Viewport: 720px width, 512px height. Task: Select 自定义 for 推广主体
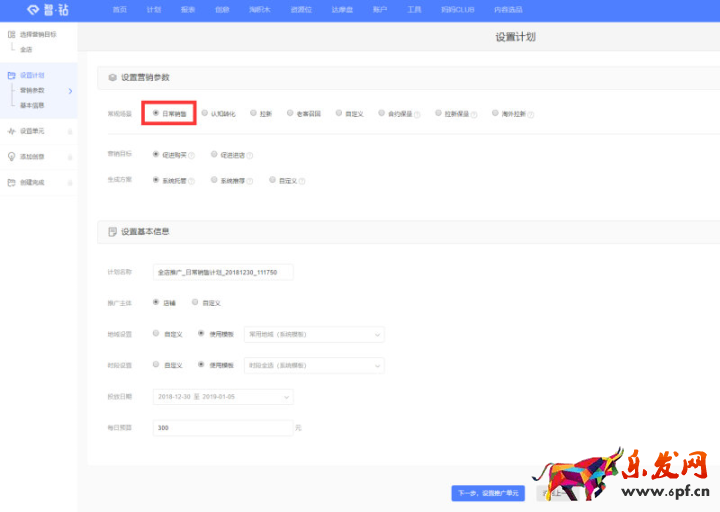196,302
